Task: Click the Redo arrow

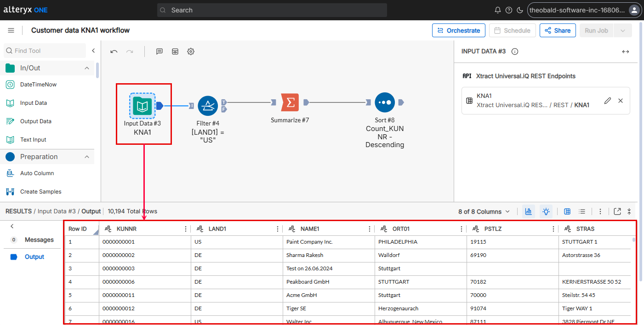Action: (130, 51)
